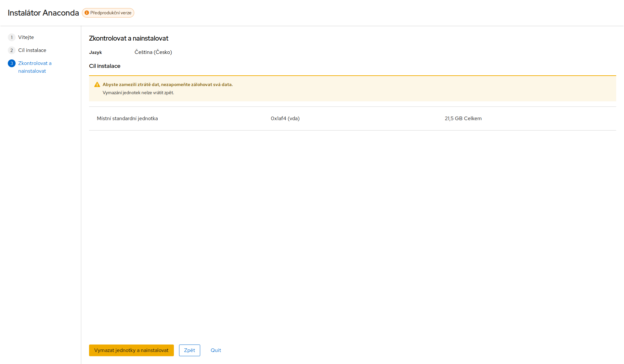This screenshot has width=624, height=364.
Task: Click the 21,5 GB Celkem size text
Action: [463, 119]
